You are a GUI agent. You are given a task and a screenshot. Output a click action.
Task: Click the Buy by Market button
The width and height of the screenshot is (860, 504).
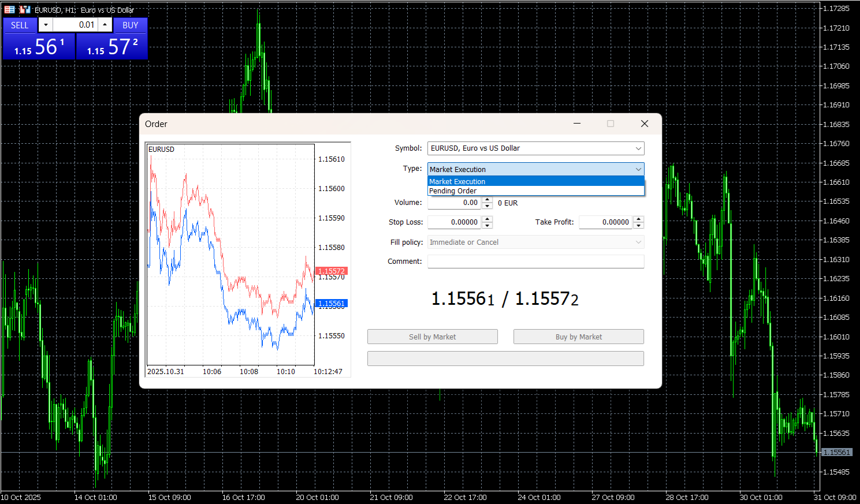coord(579,337)
